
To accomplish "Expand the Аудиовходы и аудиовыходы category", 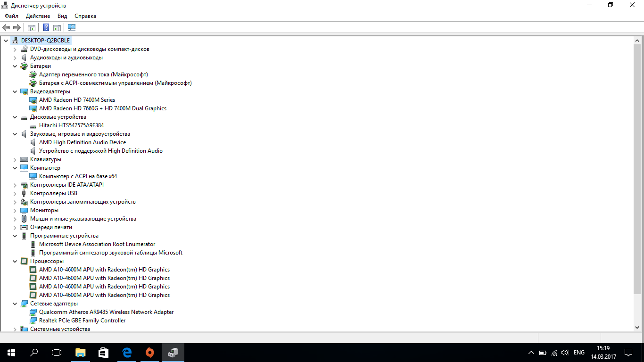I will pyautogui.click(x=15, y=58).
